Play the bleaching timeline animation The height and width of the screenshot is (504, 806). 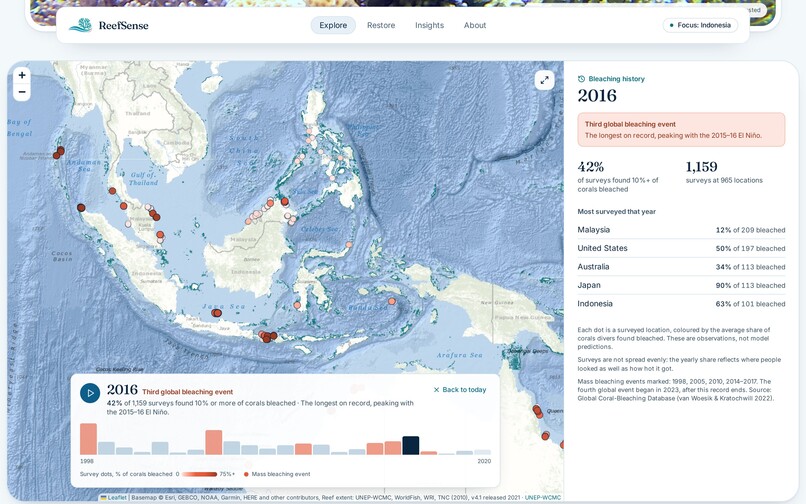(x=90, y=393)
